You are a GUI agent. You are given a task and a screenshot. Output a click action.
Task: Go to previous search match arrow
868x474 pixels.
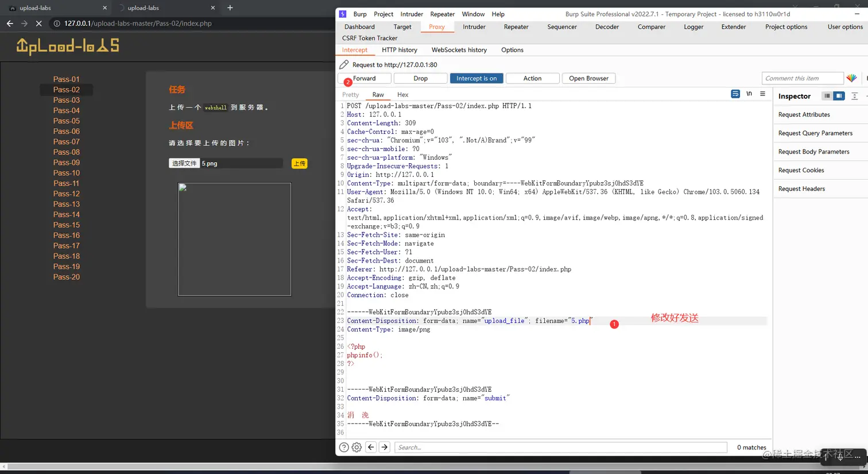371,447
